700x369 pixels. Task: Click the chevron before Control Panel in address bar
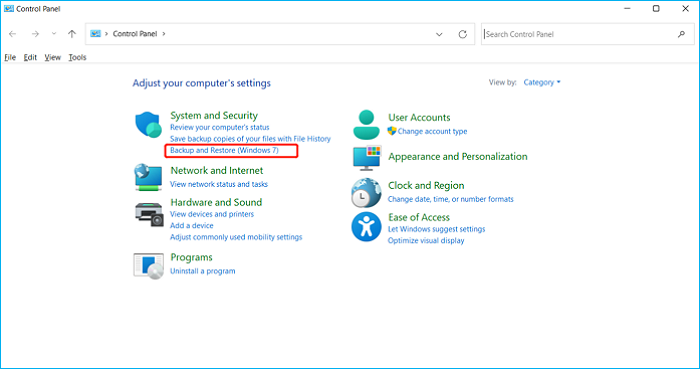pyautogui.click(x=107, y=34)
